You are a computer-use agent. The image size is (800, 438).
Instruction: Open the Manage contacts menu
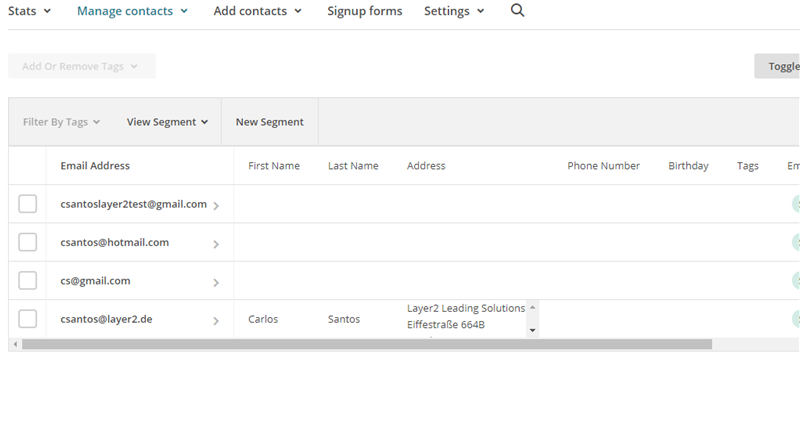[132, 11]
